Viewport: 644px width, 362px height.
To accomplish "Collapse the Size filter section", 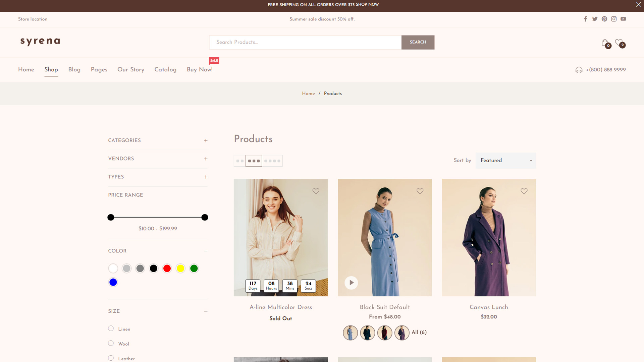I will (x=206, y=311).
